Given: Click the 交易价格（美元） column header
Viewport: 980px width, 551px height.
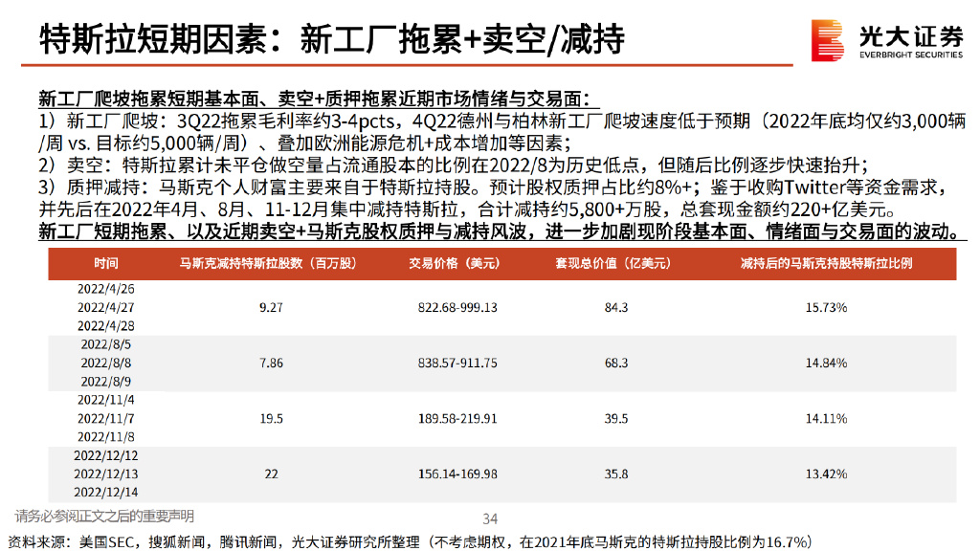Looking at the screenshot, I should [455, 264].
